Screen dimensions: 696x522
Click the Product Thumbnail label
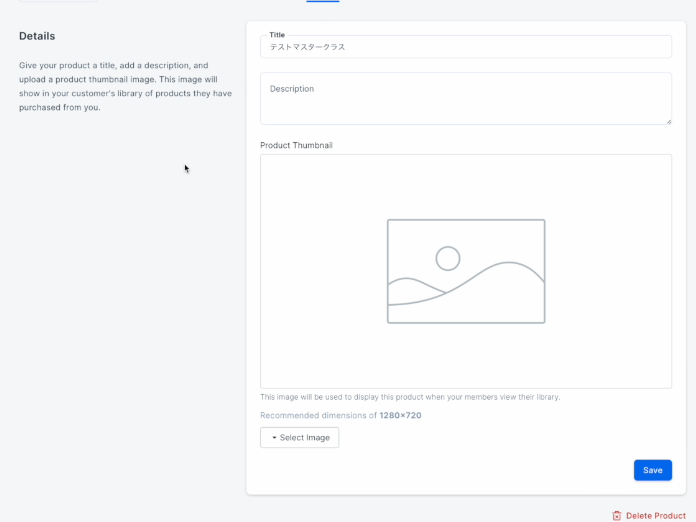point(296,145)
